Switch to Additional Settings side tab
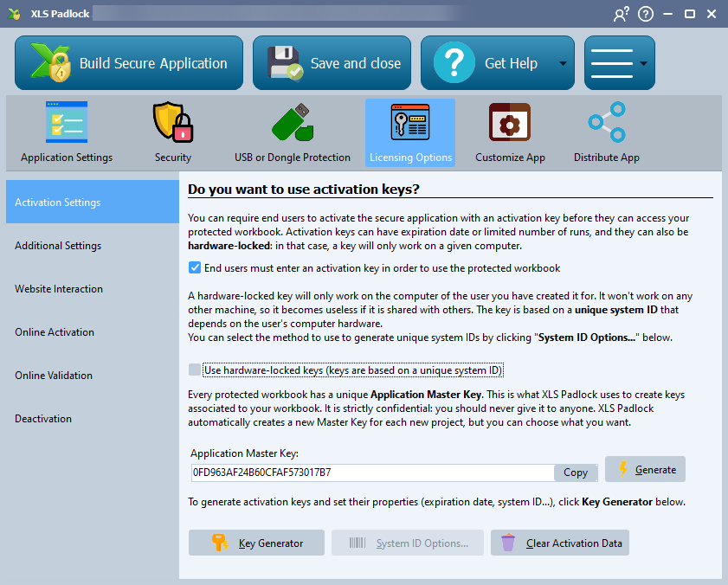The width and height of the screenshot is (728, 585). pyautogui.click(x=58, y=246)
